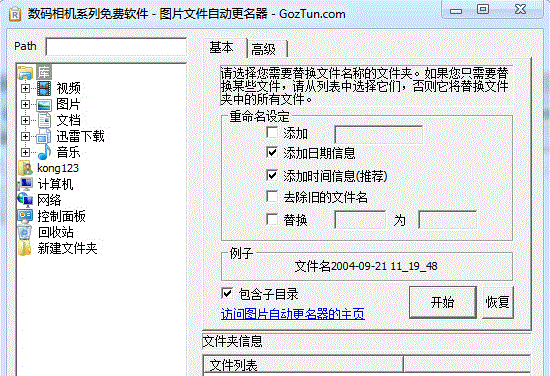The height and width of the screenshot is (376, 550).
Task: Select kong123 in the folder tree
Action: click(x=58, y=168)
